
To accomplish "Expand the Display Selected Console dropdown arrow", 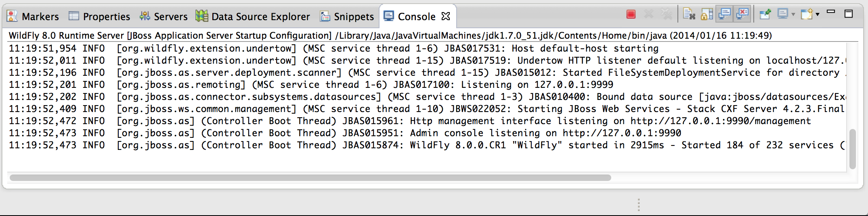I will (793, 15).
